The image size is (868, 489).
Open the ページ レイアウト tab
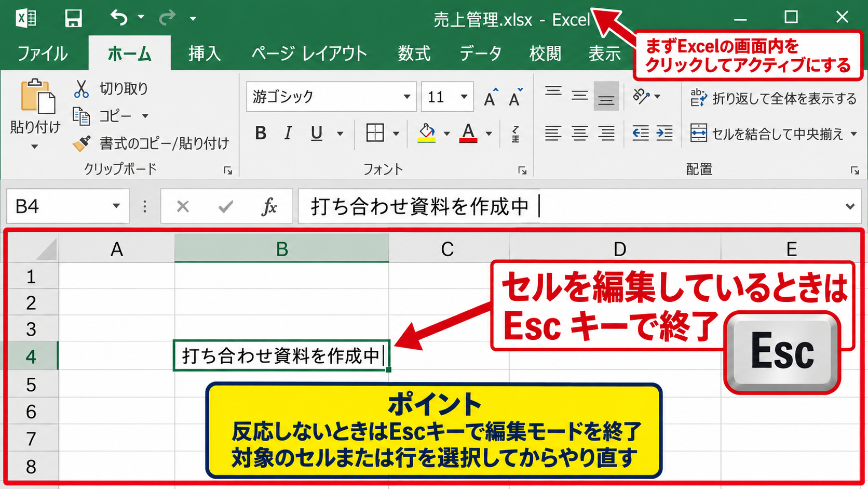click(309, 54)
